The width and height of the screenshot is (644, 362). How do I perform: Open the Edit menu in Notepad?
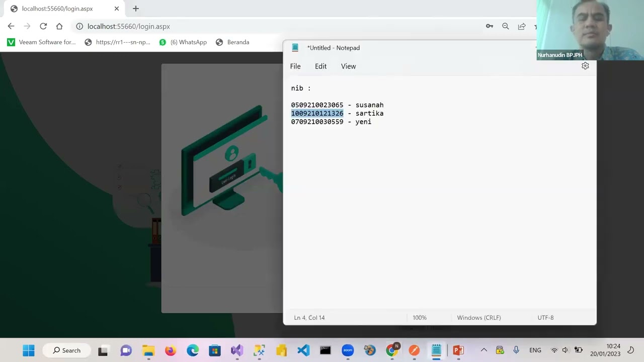click(320, 66)
